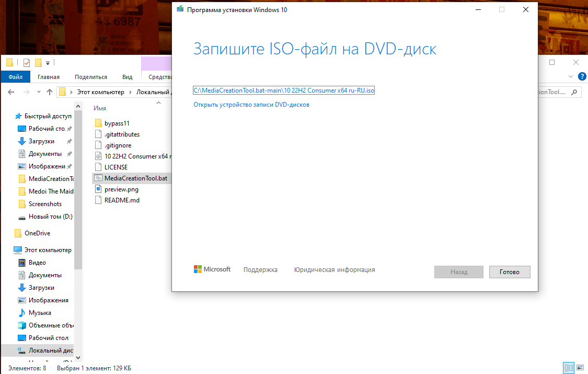Switch to large icons view

[580, 368]
